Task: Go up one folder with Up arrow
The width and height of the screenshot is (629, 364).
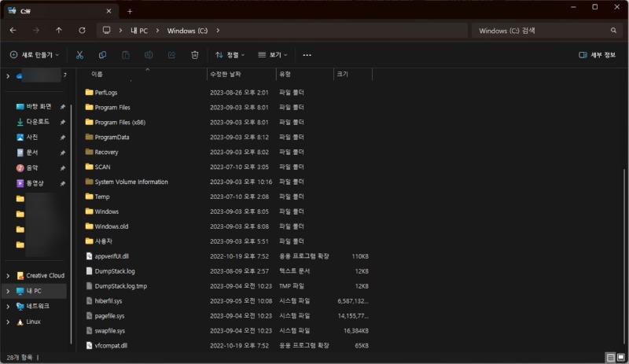Action: click(x=59, y=30)
